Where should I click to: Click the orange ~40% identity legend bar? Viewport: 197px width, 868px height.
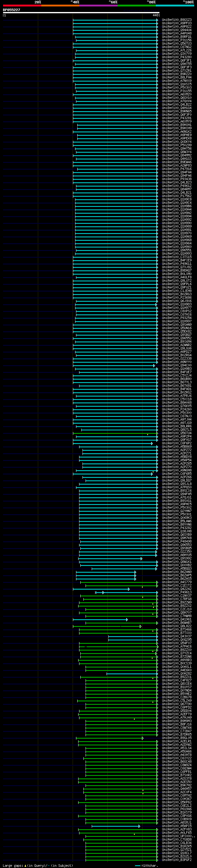60,6
